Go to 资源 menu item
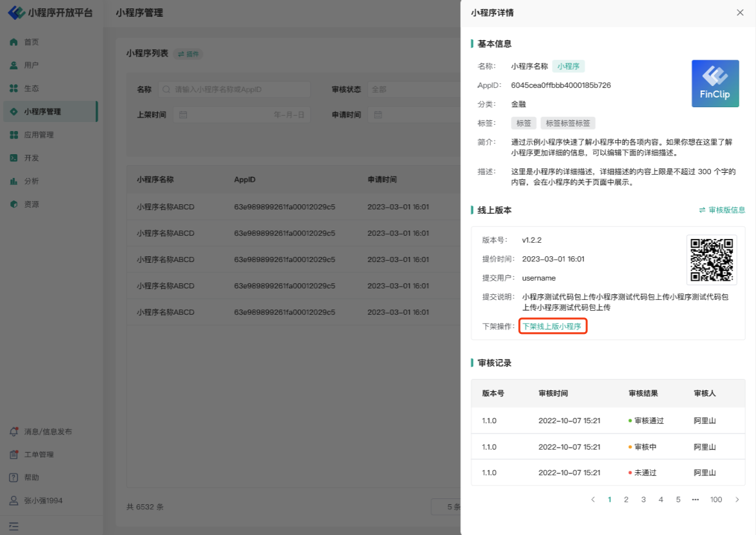The image size is (756, 535). click(31, 204)
